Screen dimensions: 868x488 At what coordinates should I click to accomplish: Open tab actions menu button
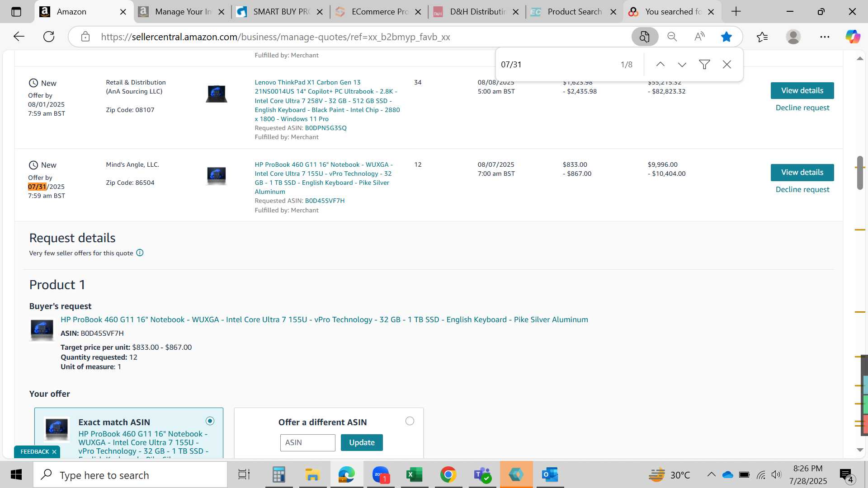pos(16,12)
